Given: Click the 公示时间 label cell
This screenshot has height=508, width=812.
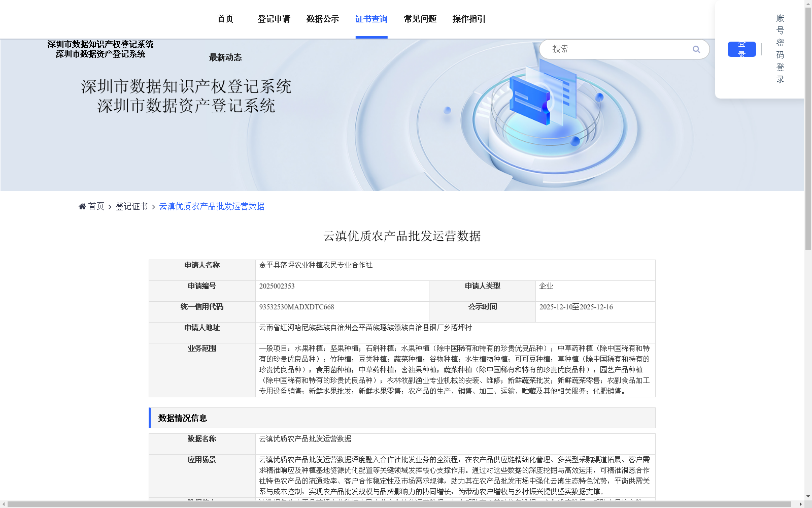Looking at the screenshot, I should [482, 312].
